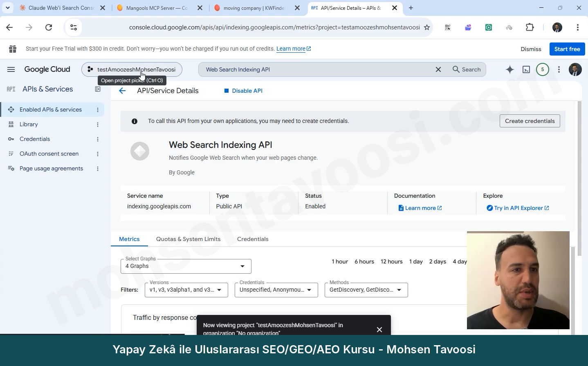
Task: Open options for Library item
Action: [x=98, y=125]
